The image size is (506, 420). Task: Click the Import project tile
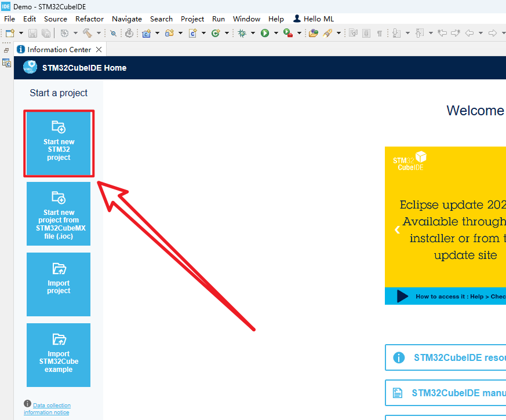tap(59, 284)
